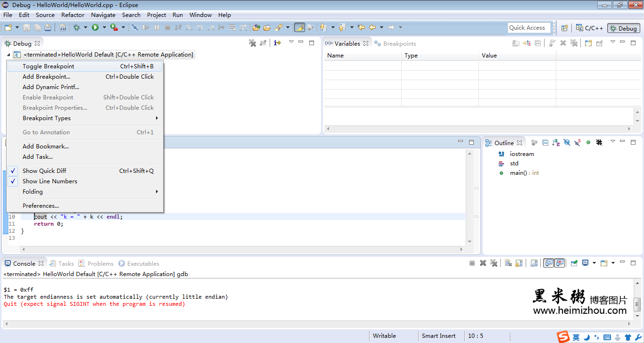Click Instruction Stepping Mode icon in Debug view

(277, 43)
